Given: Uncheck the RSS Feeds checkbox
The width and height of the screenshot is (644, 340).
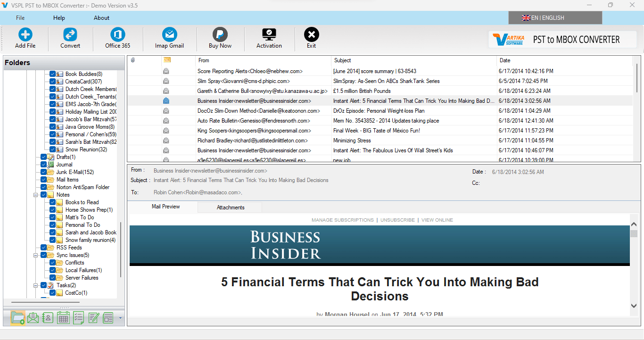Looking at the screenshot, I should [44, 248].
